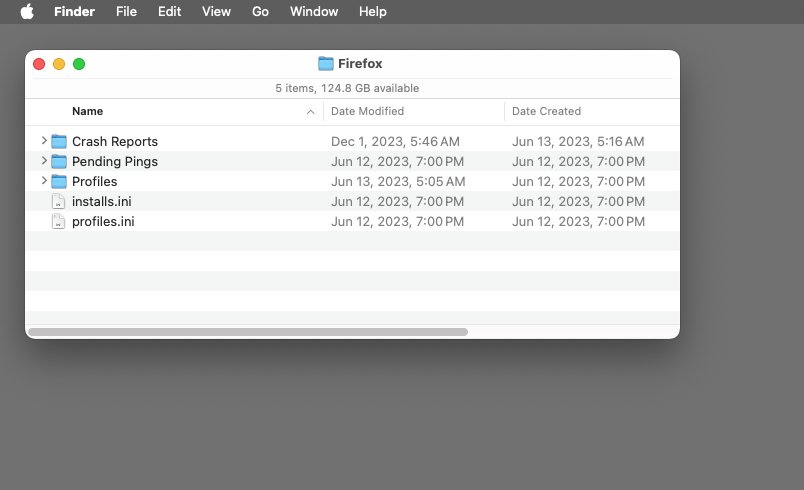Select the profiles.ini file icon

coord(58,222)
